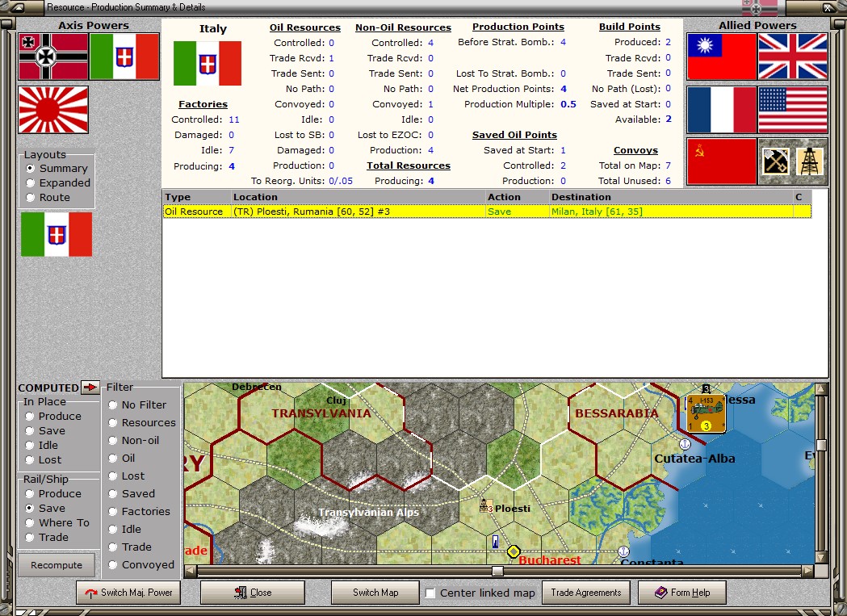Open Trade Agreements
Viewport: 847px width, 616px height.
point(586,593)
